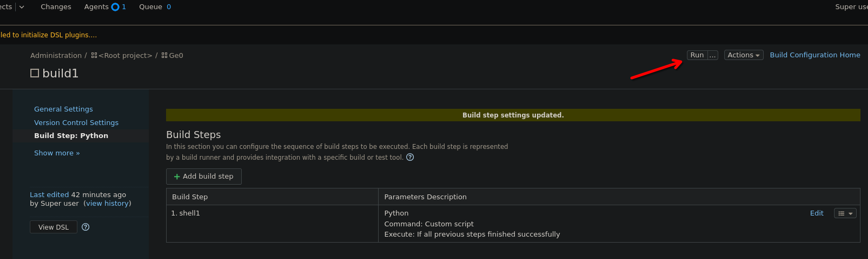Click the view history link

107,203
